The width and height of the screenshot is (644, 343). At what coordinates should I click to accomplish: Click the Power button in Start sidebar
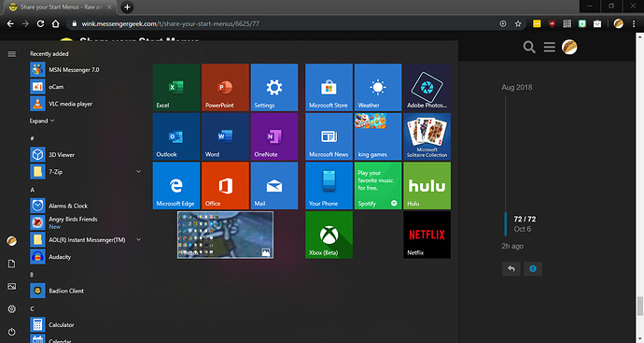coord(12,332)
